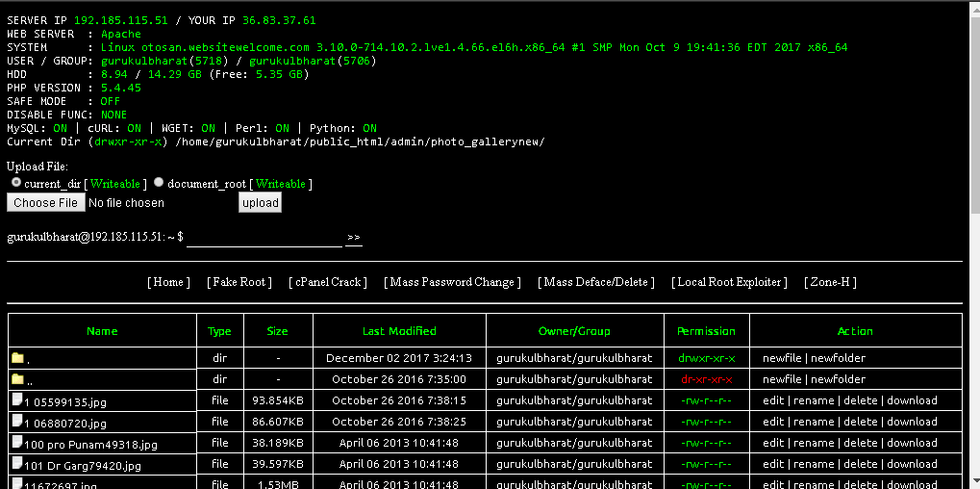Open the file 100 pro Punam49318.jpg
Image resolution: width=980 pixels, height=489 pixels.
pyautogui.click(x=90, y=446)
